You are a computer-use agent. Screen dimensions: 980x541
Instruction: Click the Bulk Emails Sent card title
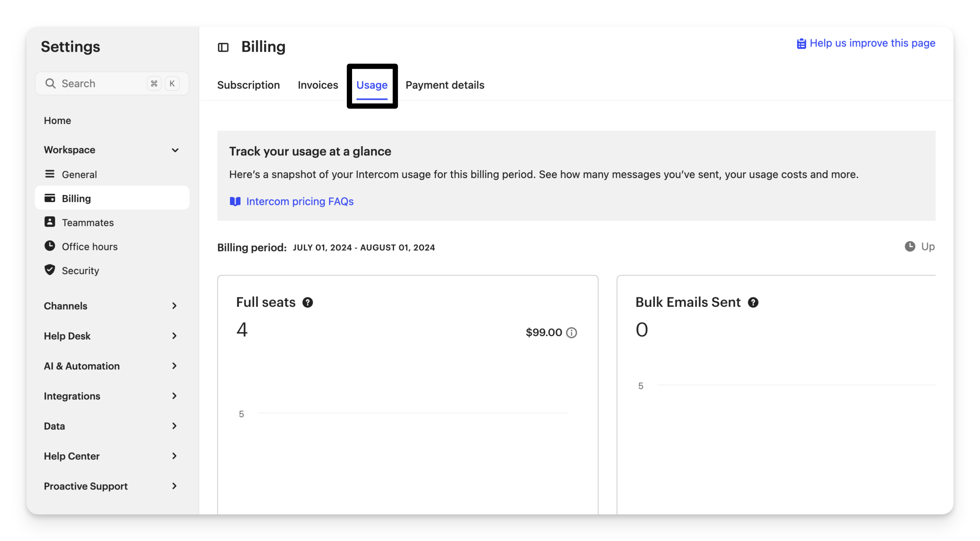pyautogui.click(x=688, y=303)
